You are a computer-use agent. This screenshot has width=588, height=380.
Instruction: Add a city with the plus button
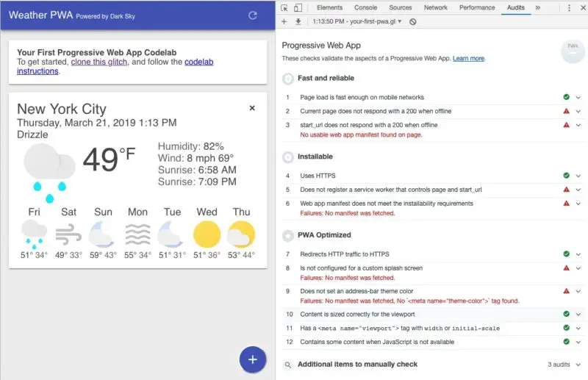coord(253,359)
